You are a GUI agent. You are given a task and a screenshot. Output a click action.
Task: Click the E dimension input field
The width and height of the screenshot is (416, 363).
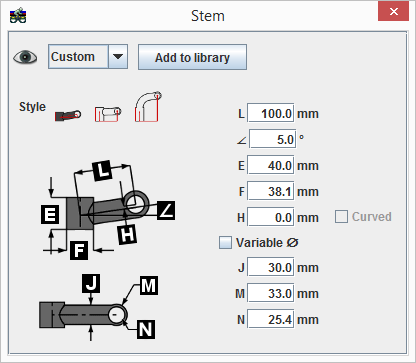(x=271, y=165)
